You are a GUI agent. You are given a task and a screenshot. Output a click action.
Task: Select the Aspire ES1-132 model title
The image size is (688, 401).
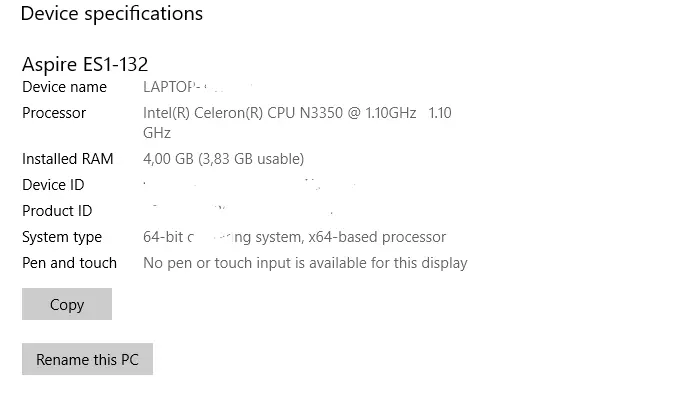[85, 64]
